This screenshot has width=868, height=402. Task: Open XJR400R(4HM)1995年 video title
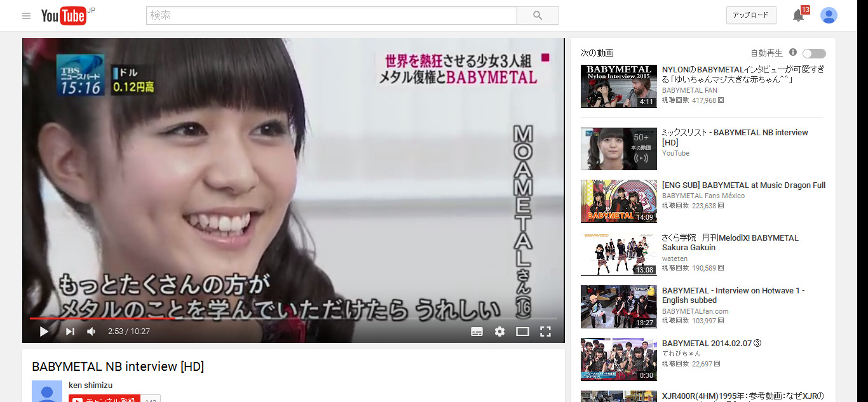(743, 396)
